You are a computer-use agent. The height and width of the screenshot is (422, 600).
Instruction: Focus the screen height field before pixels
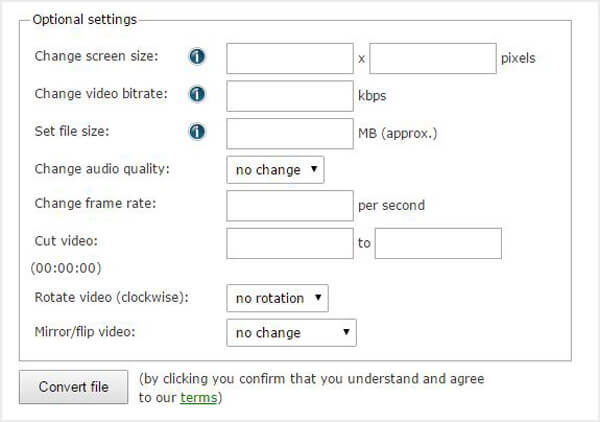[433, 58]
